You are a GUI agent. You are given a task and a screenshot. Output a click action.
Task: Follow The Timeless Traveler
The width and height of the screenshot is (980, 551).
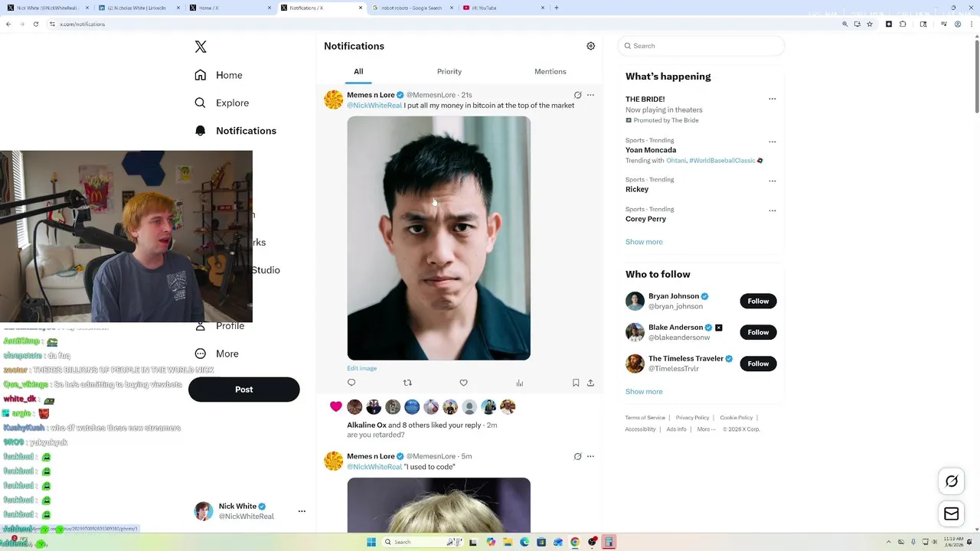(x=758, y=364)
